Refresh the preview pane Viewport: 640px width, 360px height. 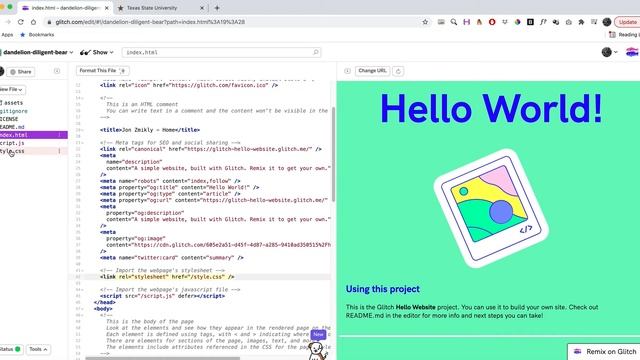pos(398,71)
